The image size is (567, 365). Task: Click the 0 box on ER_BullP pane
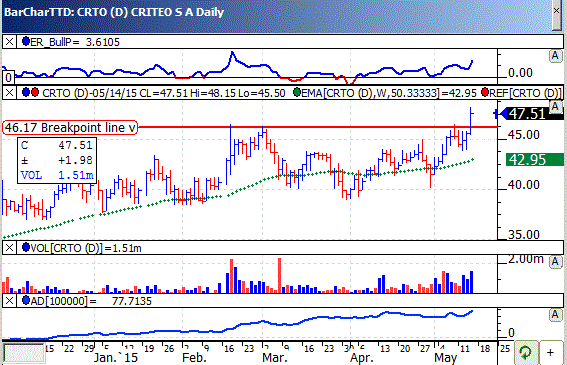(8, 77)
